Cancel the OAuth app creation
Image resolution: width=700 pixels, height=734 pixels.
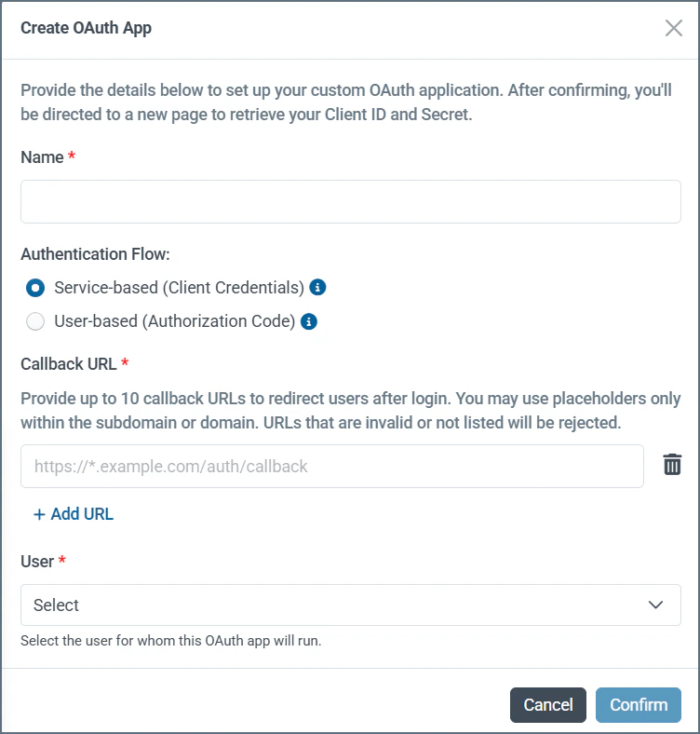pos(548,705)
